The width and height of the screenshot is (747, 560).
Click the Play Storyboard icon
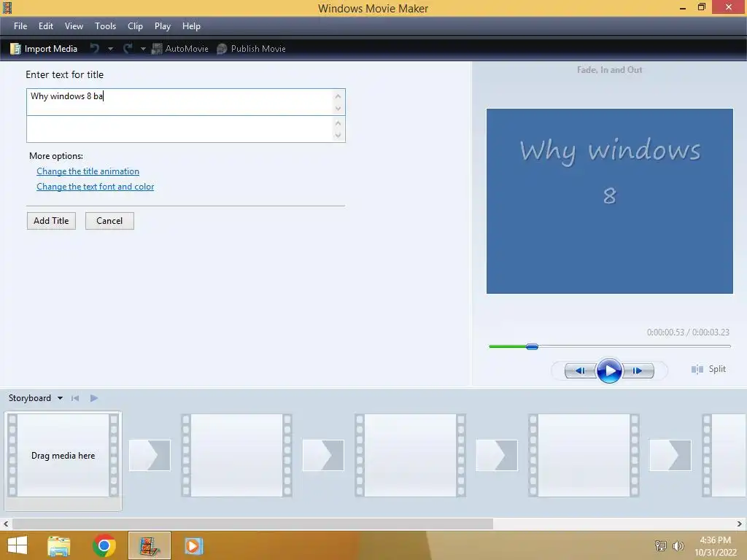point(94,398)
